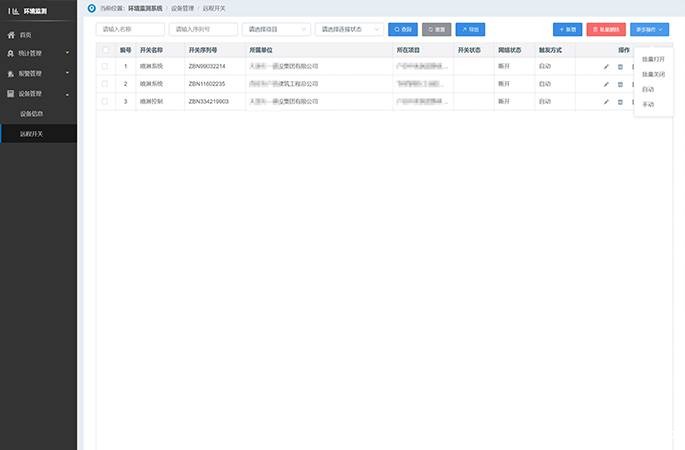Check the checkbox for row 3 喷淋控制

(x=105, y=102)
